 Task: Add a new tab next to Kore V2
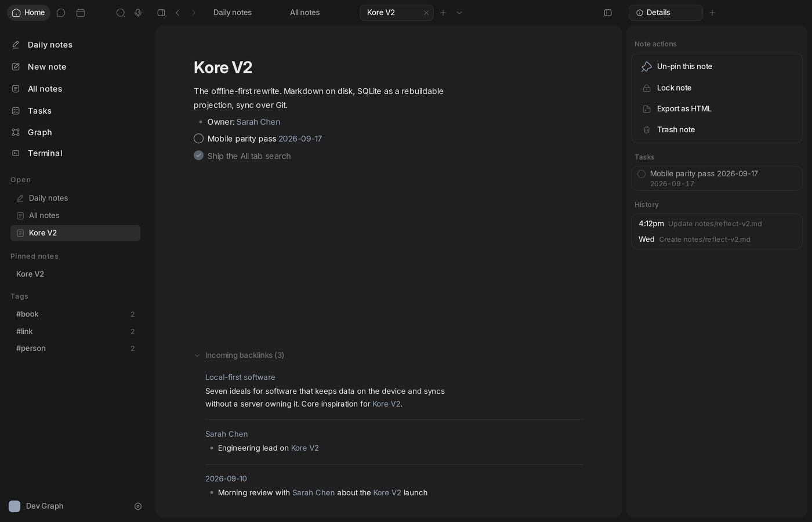coord(443,13)
